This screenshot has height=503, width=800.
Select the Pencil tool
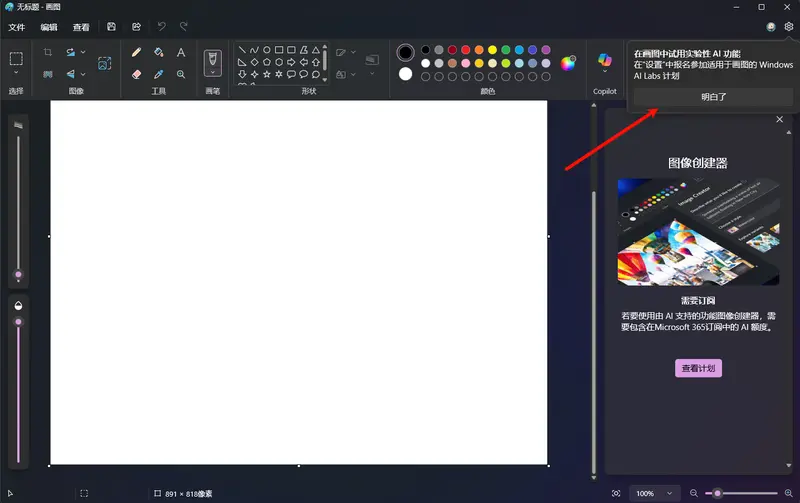point(136,52)
